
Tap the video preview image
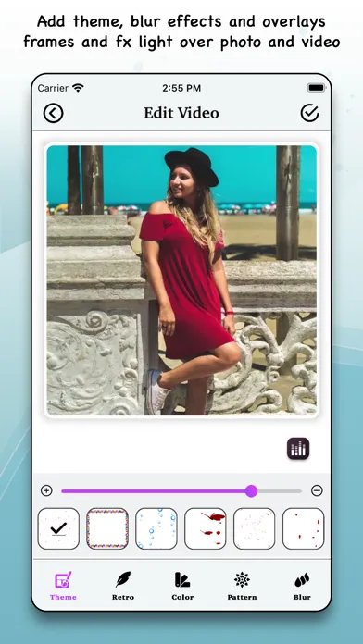[181, 280]
